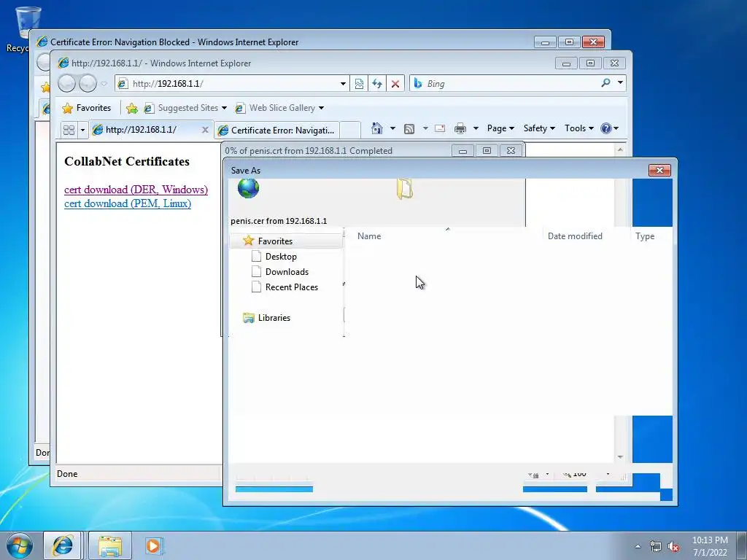Open the recent pages dropdown beside the Forward button
The image size is (747, 560).
[104, 84]
